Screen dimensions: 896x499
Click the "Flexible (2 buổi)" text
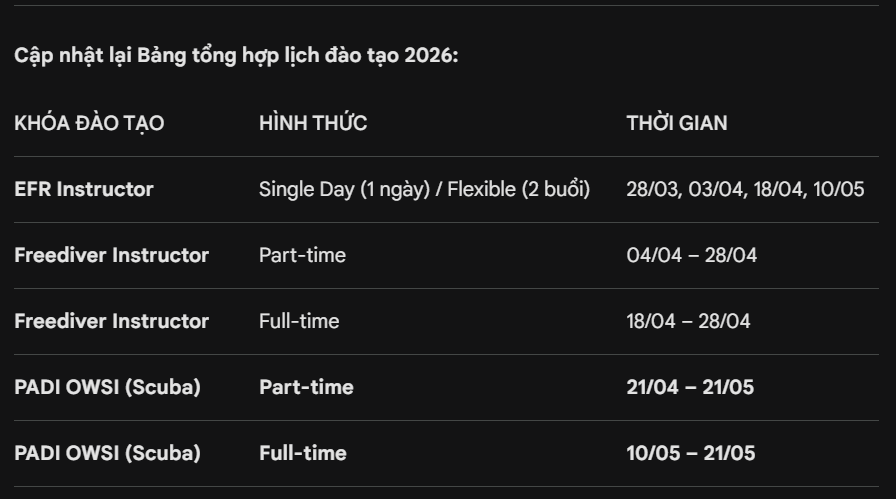pyautogui.click(x=518, y=189)
